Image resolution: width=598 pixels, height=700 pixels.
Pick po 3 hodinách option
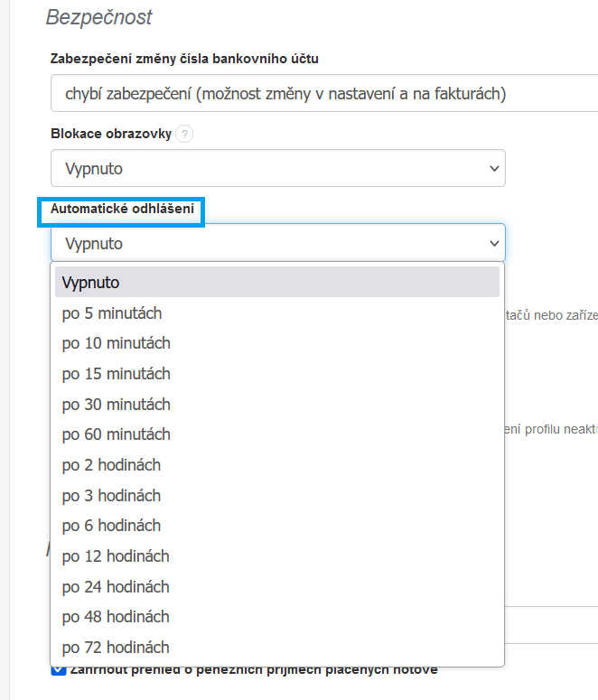277,495
